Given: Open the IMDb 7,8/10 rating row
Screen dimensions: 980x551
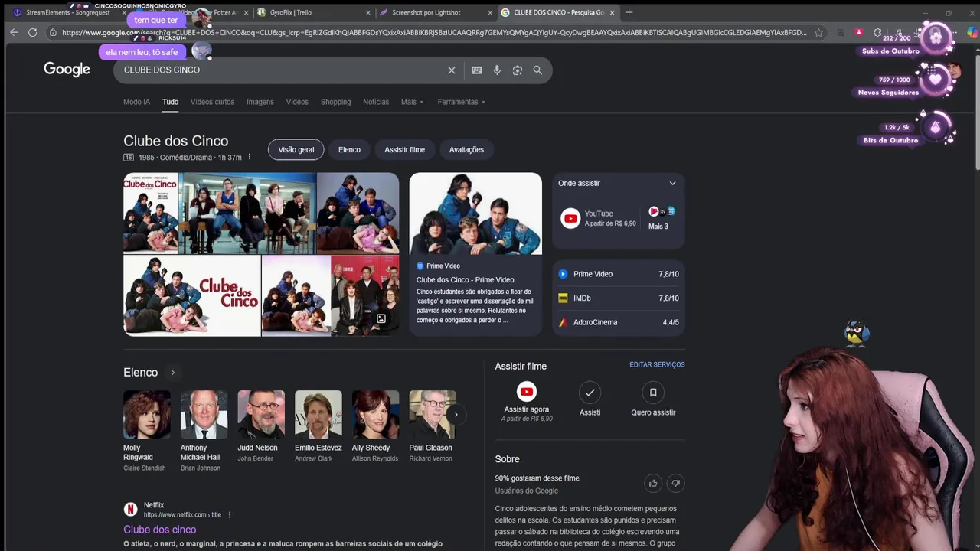Looking at the screenshot, I should (619, 298).
